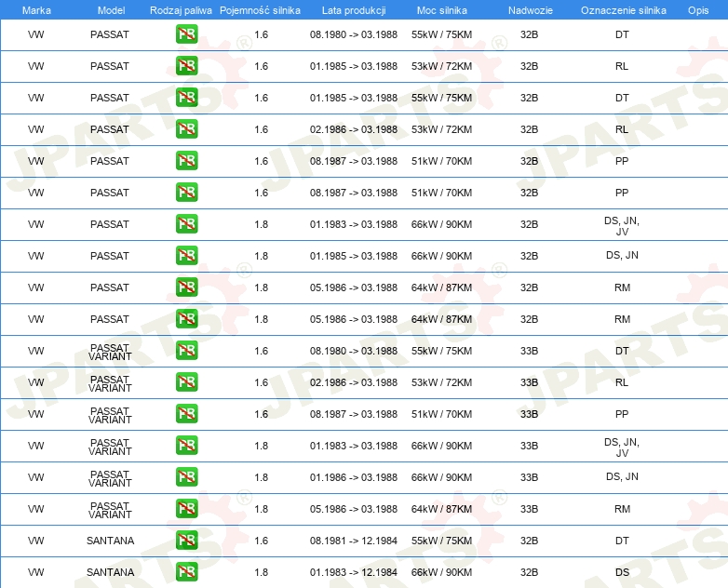Click engine code DT in SANTANA 1.6 row
This screenshot has height=588, width=728.
pos(622,541)
